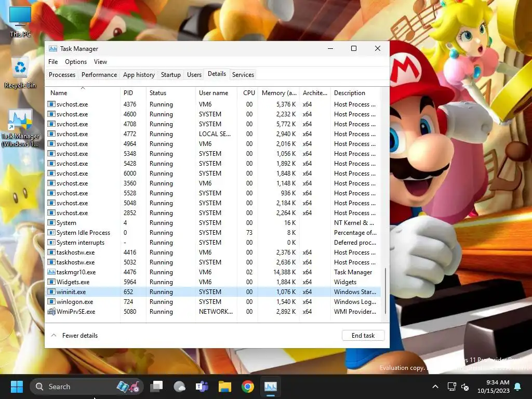
Task: Click icon of Widgets.exe row
Action: [51, 282]
